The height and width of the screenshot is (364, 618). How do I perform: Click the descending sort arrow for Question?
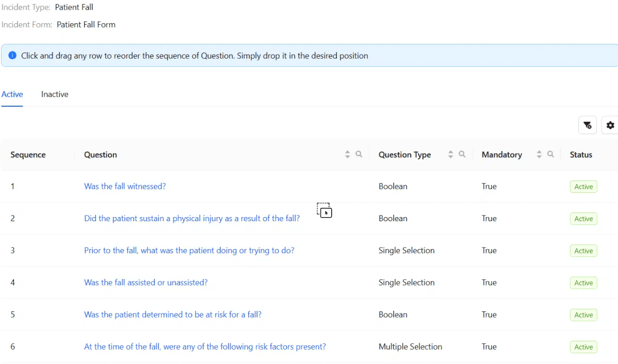[x=347, y=156]
